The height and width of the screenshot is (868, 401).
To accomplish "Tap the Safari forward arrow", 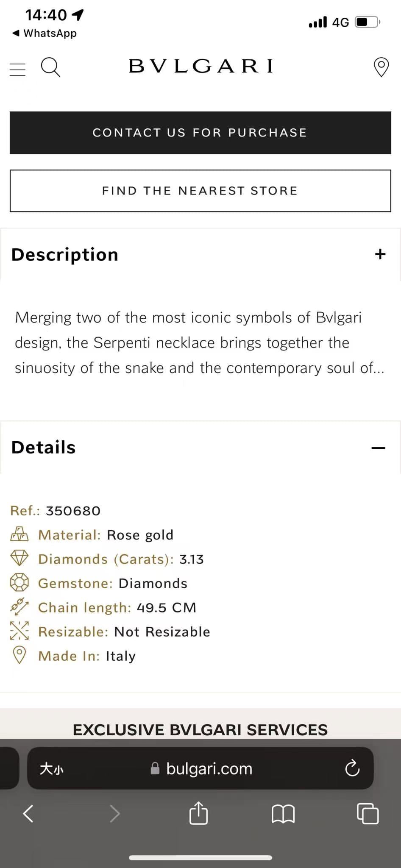I will [114, 813].
